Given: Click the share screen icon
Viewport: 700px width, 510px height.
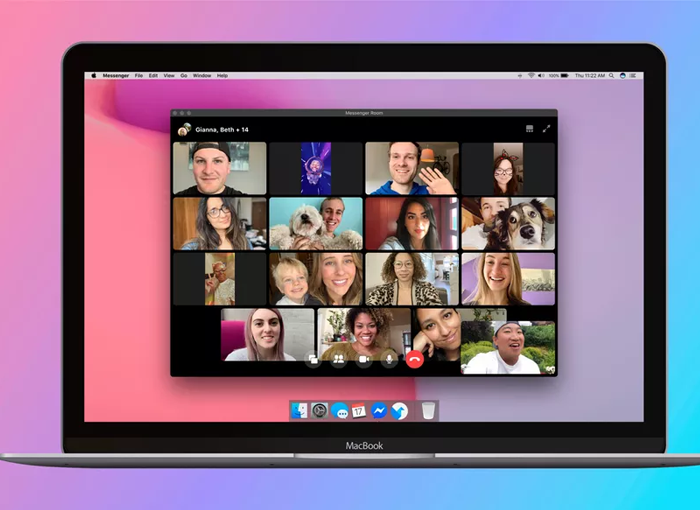Looking at the screenshot, I should pyautogui.click(x=313, y=359).
